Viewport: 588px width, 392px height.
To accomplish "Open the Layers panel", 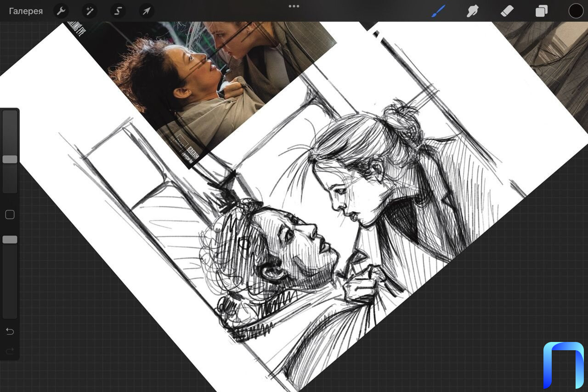I will coord(542,11).
